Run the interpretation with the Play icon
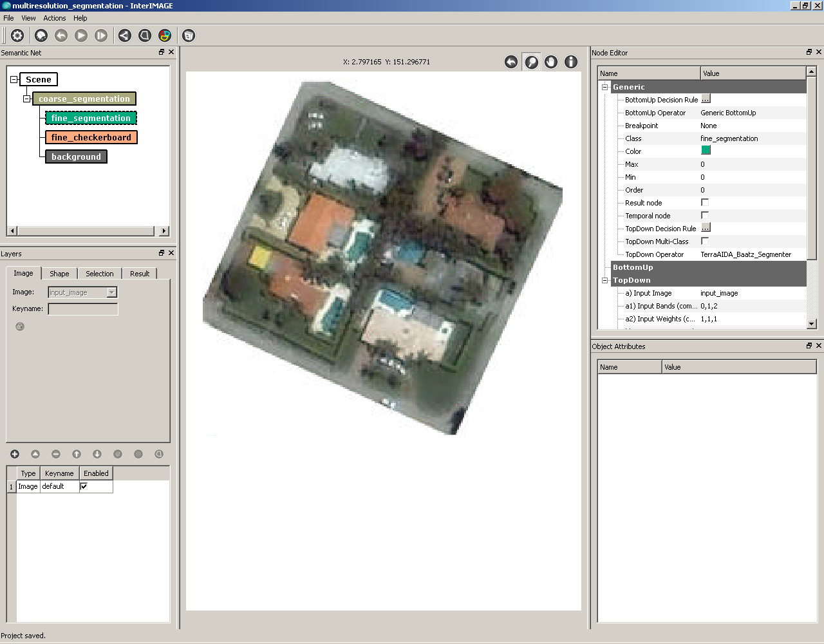 click(80, 35)
